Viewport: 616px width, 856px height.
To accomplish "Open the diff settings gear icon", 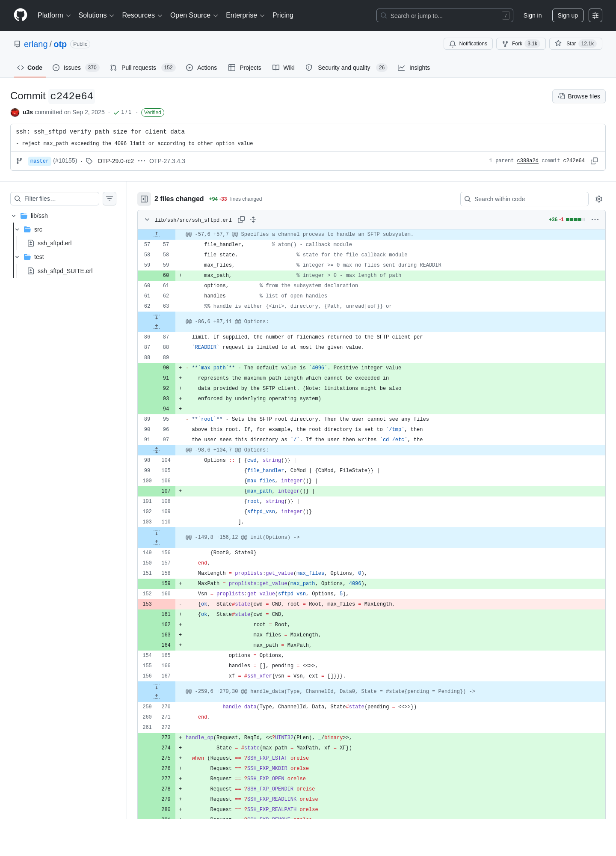I will (x=599, y=199).
